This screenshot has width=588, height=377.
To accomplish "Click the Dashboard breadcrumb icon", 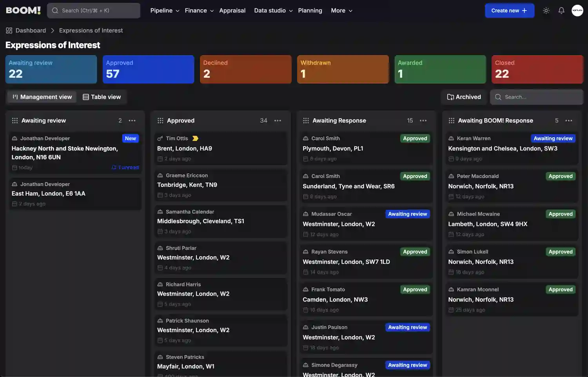I will 9,31.
